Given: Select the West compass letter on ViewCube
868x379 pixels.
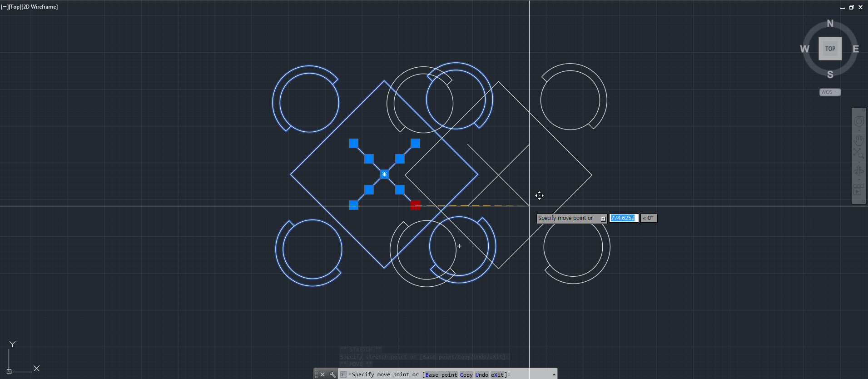Looking at the screenshot, I should pos(804,49).
